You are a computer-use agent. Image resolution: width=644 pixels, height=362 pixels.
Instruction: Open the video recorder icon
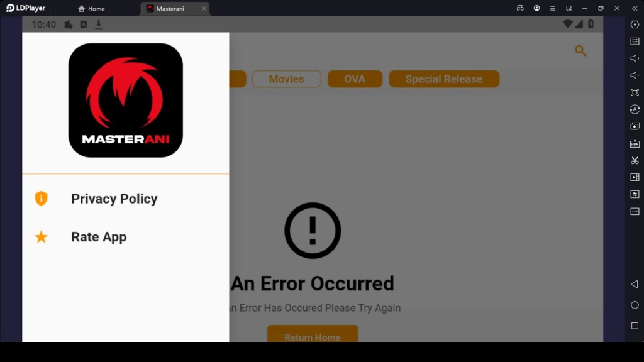pos(635,177)
